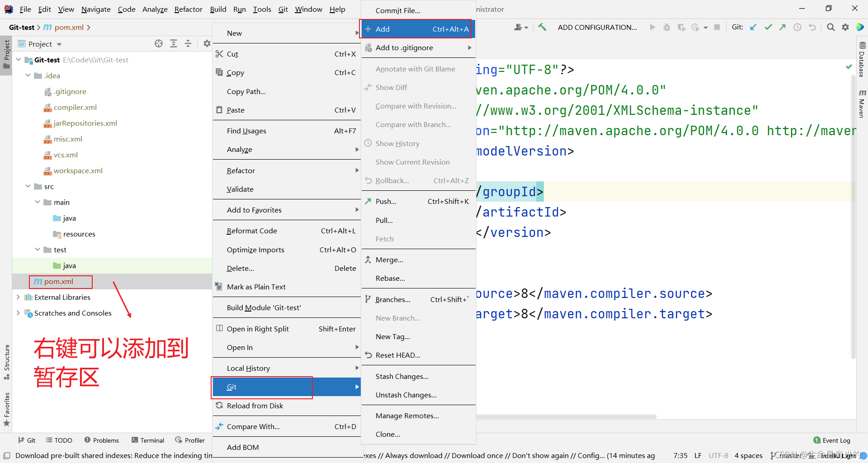Click the select opened file target icon
868x463 pixels.
pos(159,43)
